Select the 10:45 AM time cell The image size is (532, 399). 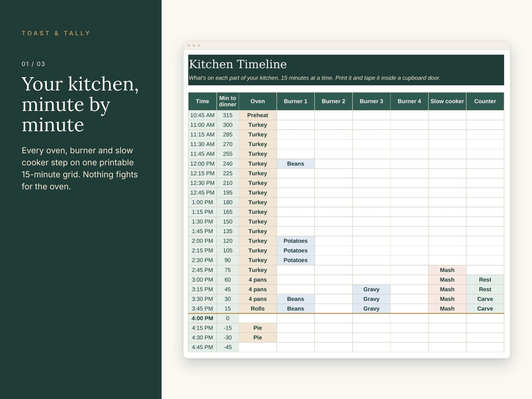click(x=203, y=115)
